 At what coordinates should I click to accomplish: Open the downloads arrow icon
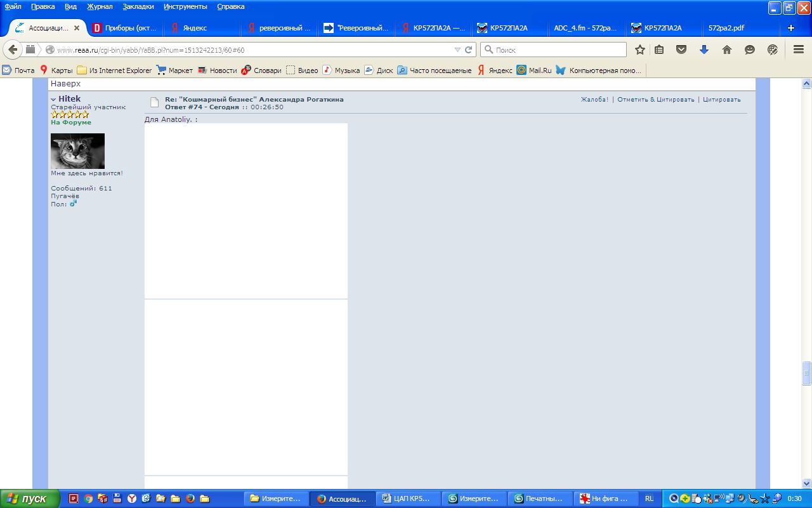tap(704, 50)
